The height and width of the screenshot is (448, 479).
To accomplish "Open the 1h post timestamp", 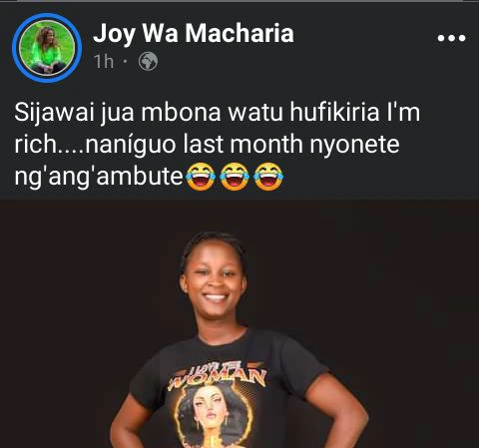I will 104,62.
